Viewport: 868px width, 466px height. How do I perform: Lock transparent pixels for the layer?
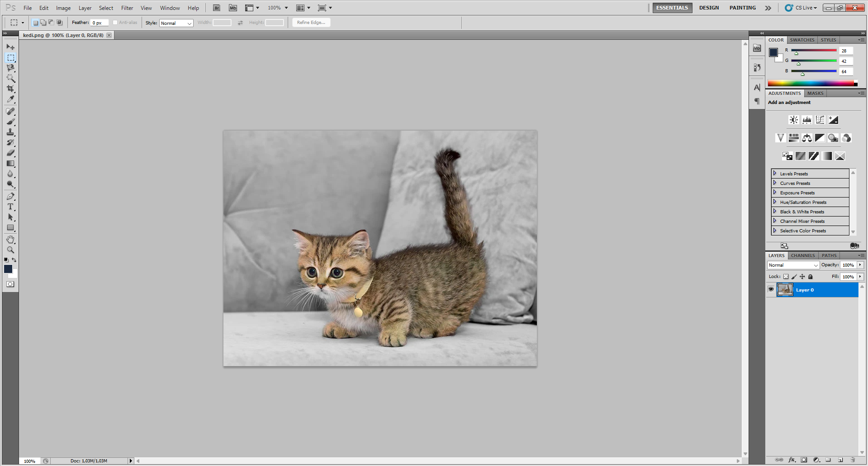786,276
